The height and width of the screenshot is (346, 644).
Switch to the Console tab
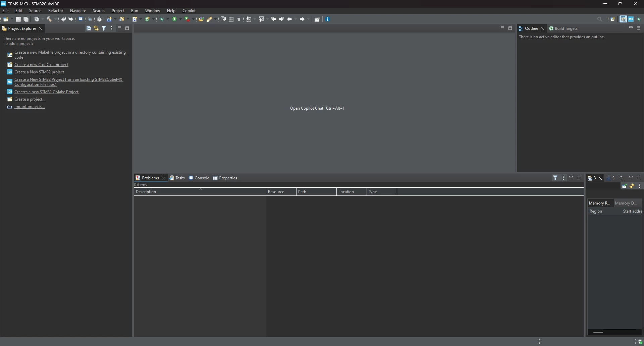(x=199, y=178)
